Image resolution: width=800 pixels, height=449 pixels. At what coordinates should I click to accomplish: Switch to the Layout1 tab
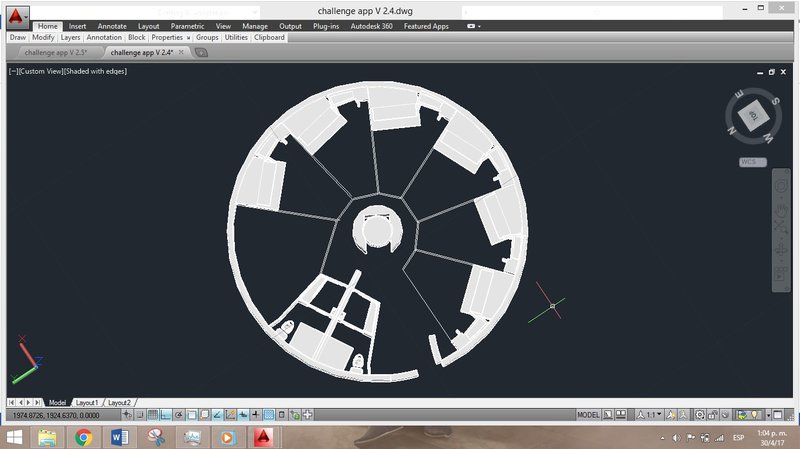point(87,401)
